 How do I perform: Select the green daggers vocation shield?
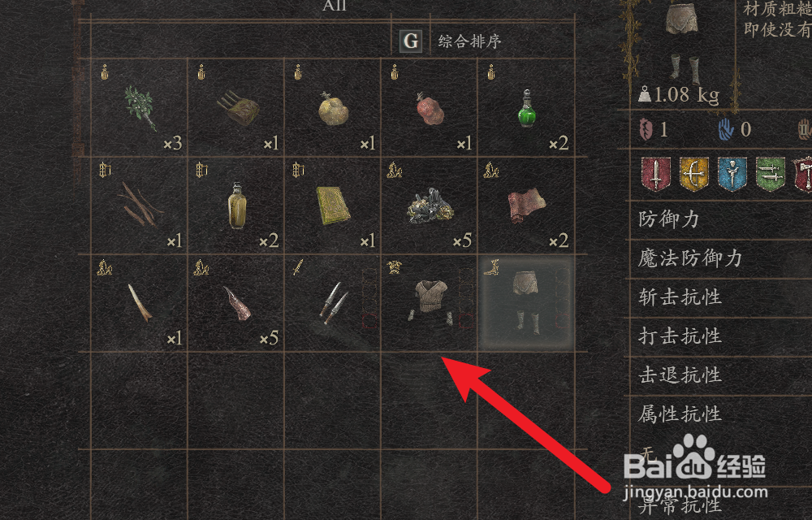tap(770, 174)
